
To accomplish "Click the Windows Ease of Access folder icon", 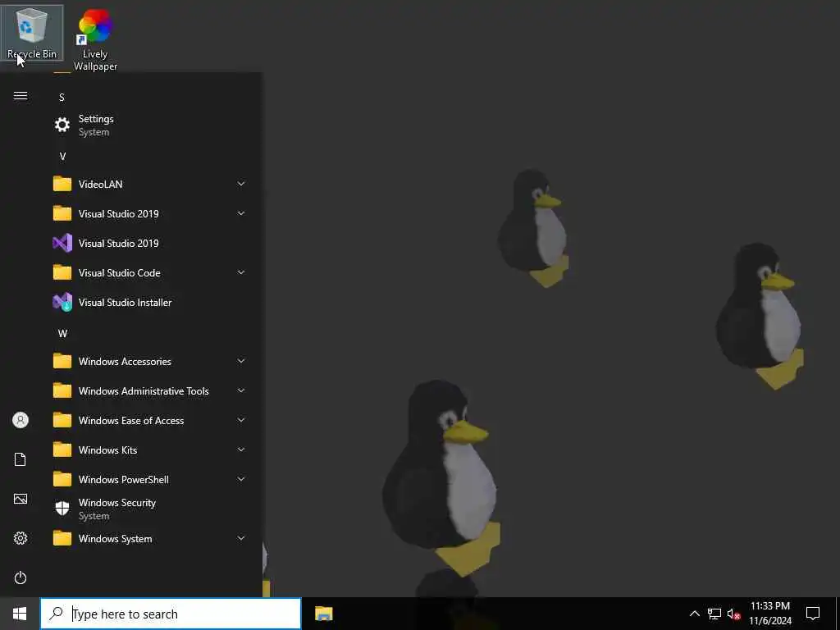I will click(x=62, y=420).
